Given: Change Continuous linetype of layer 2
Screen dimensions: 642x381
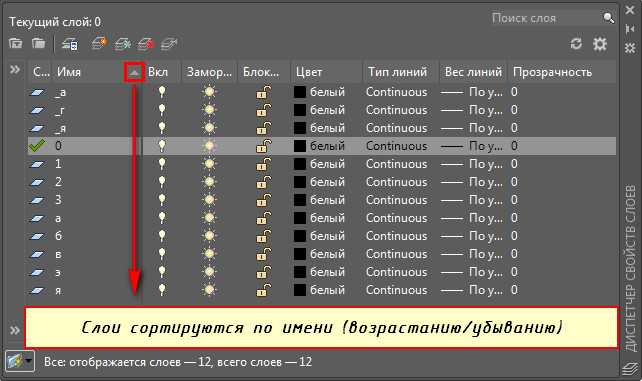Looking at the screenshot, I should pyautogui.click(x=396, y=182).
